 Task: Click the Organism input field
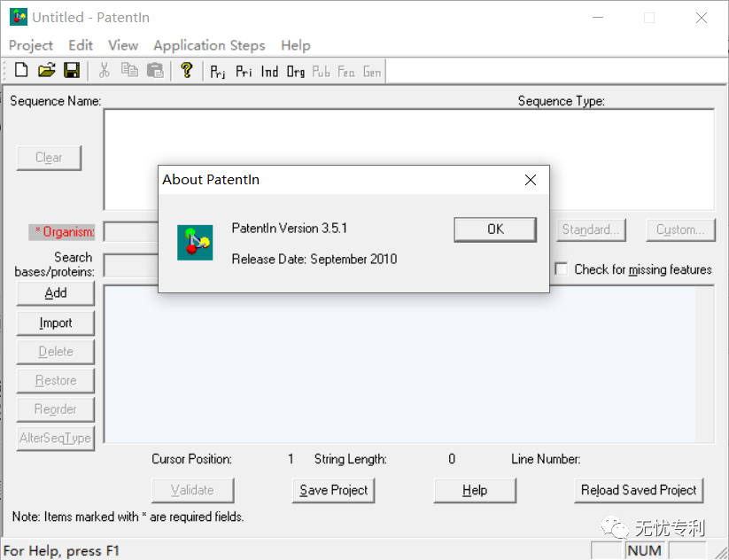[131, 231]
